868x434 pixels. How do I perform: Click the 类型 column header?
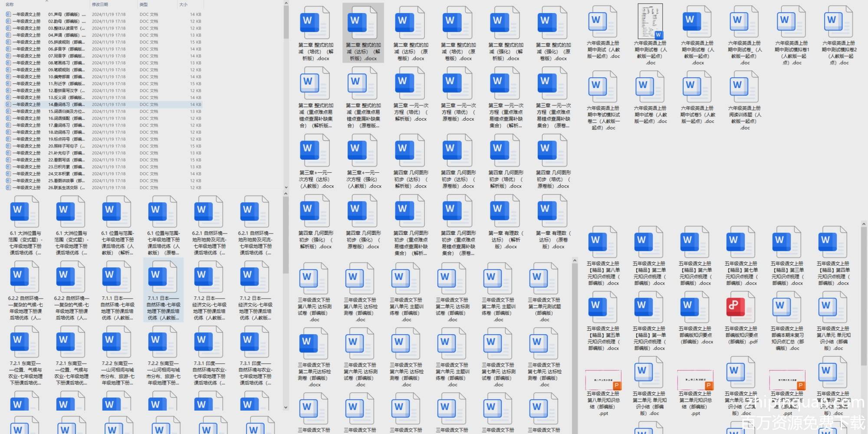click(144, 4)
